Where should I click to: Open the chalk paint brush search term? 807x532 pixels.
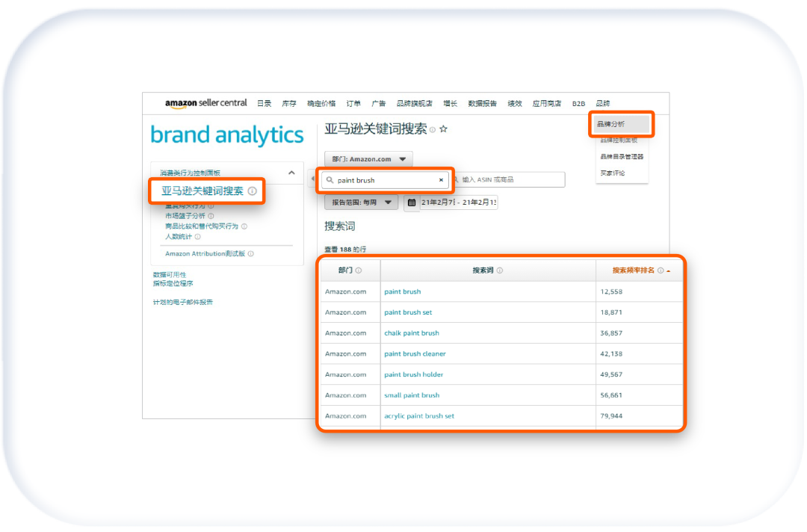click(x=412, y=333)
